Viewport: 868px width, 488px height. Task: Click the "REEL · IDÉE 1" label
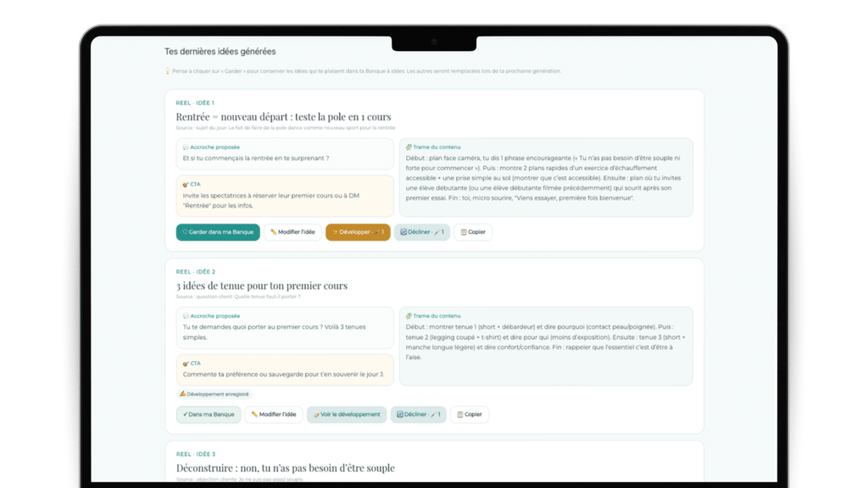point(195,103)
